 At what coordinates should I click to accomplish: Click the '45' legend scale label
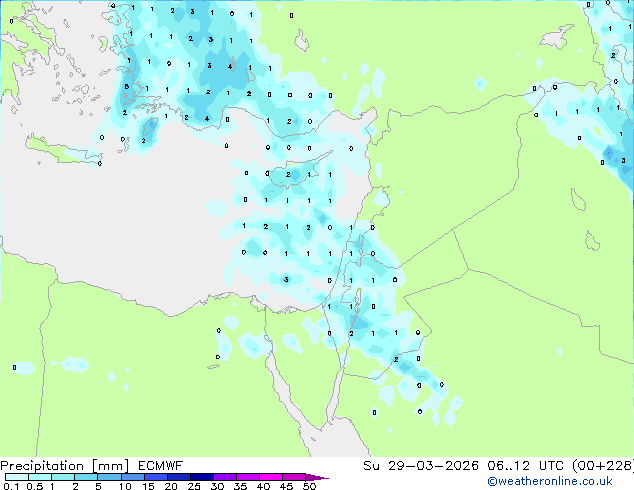[286, 486]
